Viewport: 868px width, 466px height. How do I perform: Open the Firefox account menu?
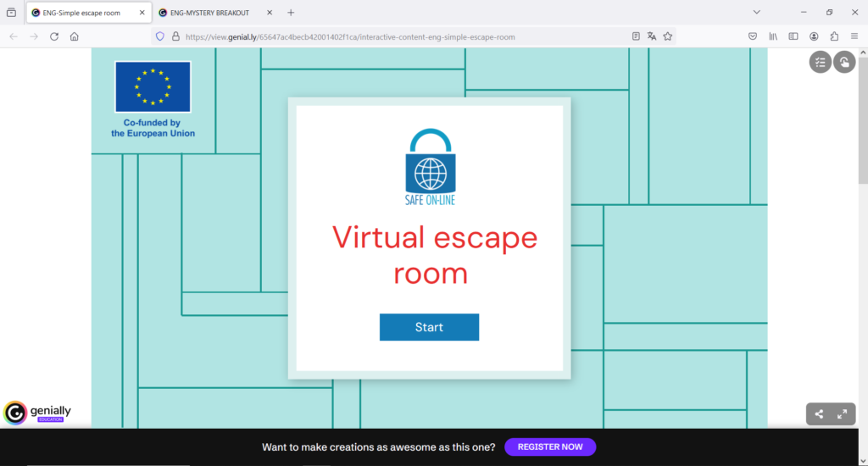coord(814,36)
